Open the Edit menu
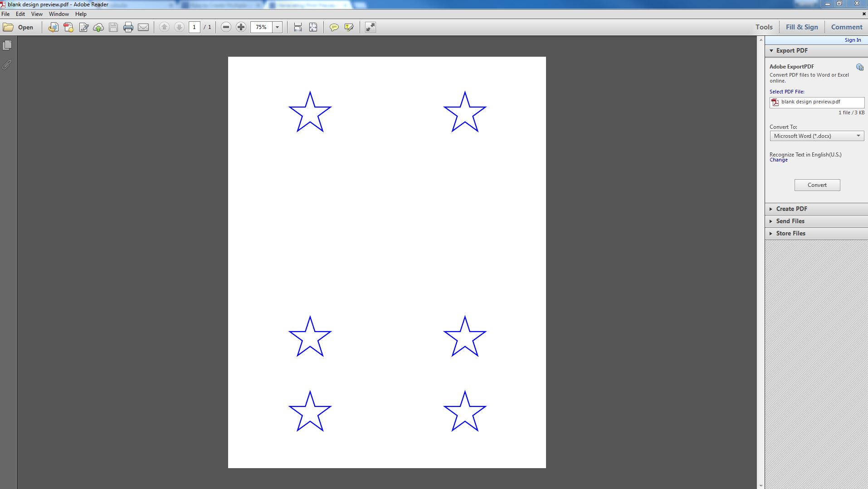The height and width of the screenshot is (489, 868). [20, 14]
